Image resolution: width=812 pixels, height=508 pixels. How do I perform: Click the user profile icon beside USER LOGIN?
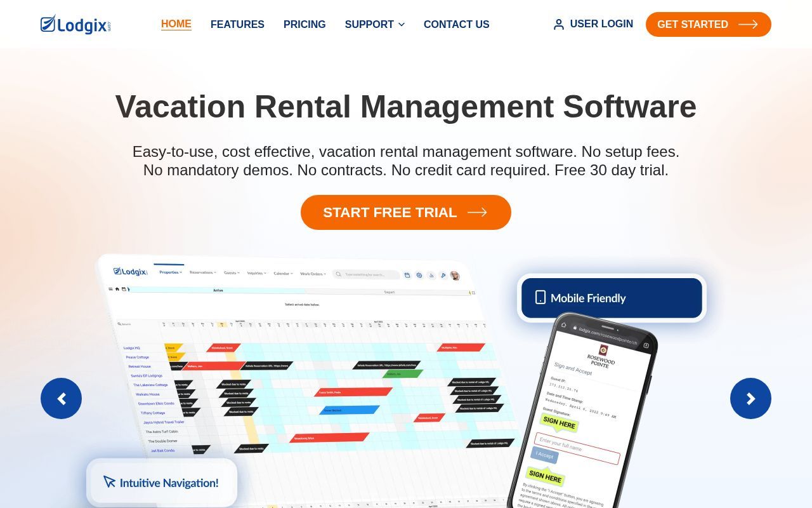[x=559, y=24]
